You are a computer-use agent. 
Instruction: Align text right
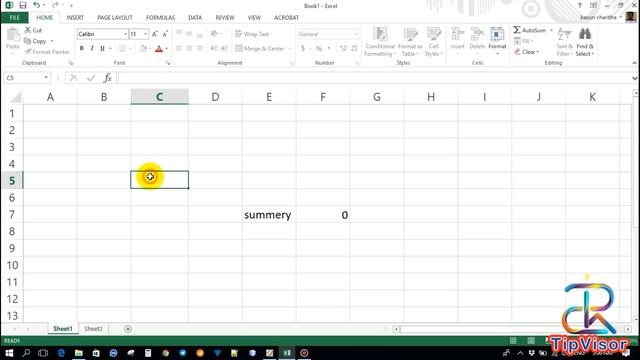coord(200,49)
